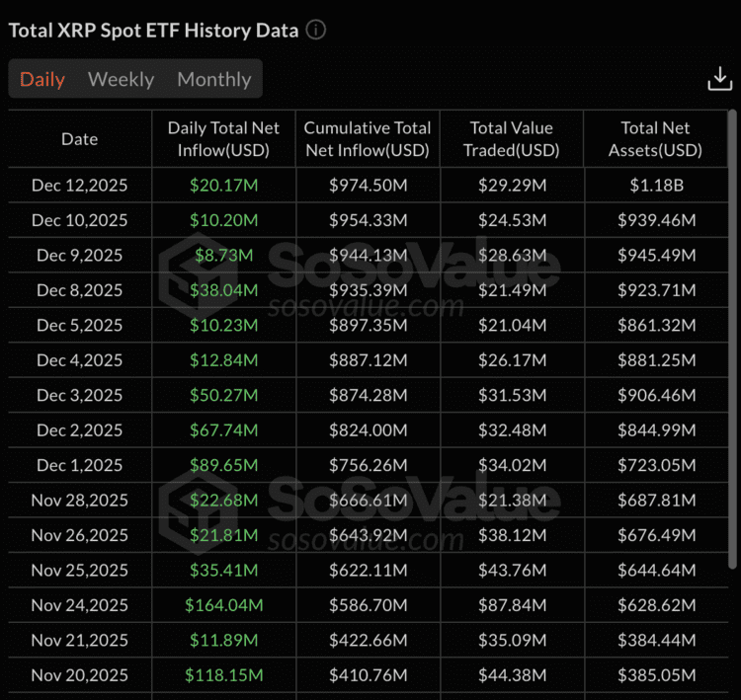Viewport: 741px width, 700px height.
Task: Click the $945.49M net assets value
Action: (656, 255)
